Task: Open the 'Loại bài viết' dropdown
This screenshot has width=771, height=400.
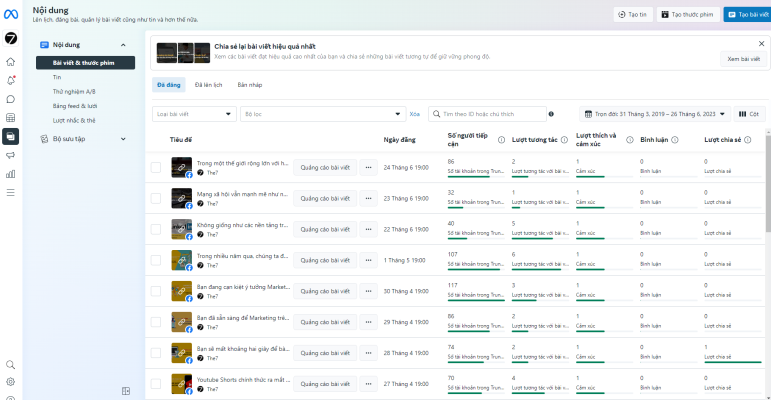Action: [195, 114]
